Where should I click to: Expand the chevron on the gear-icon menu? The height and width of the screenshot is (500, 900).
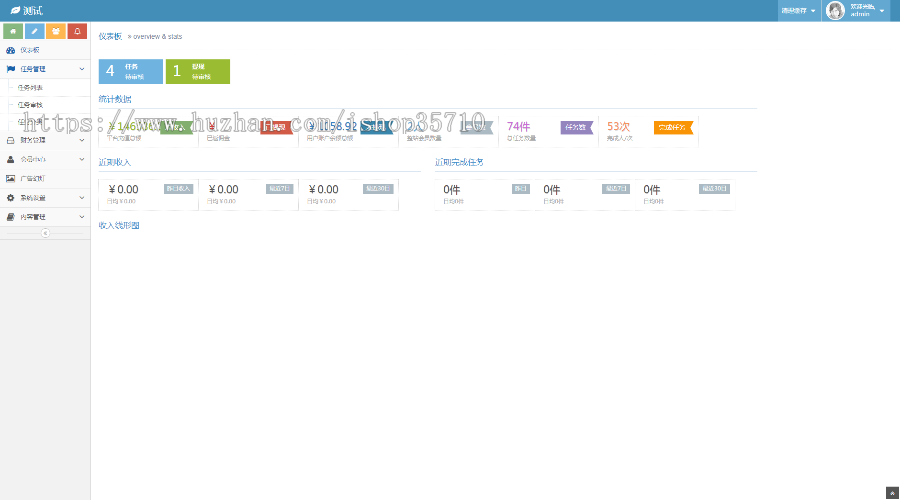point(82,197)
